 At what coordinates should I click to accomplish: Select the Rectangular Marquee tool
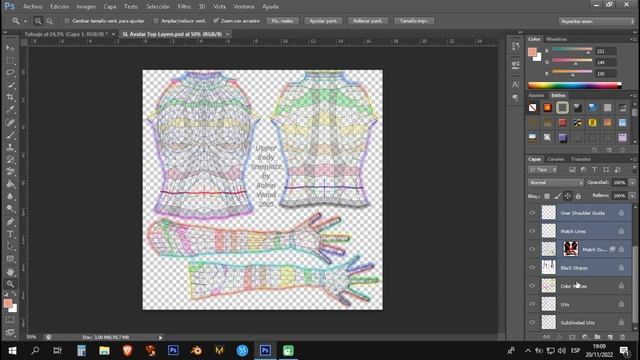10,60
